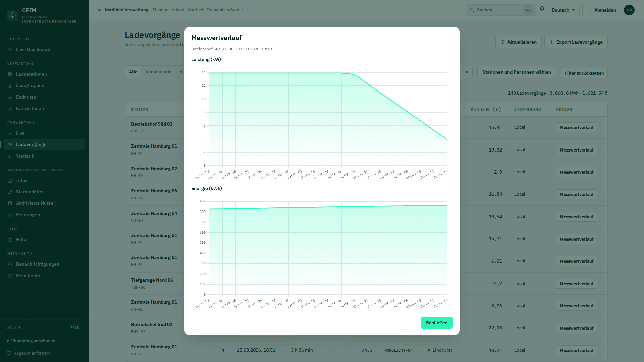
Task: Click the Archivierte Nutzer archive icon
Action: coord(10,203)
